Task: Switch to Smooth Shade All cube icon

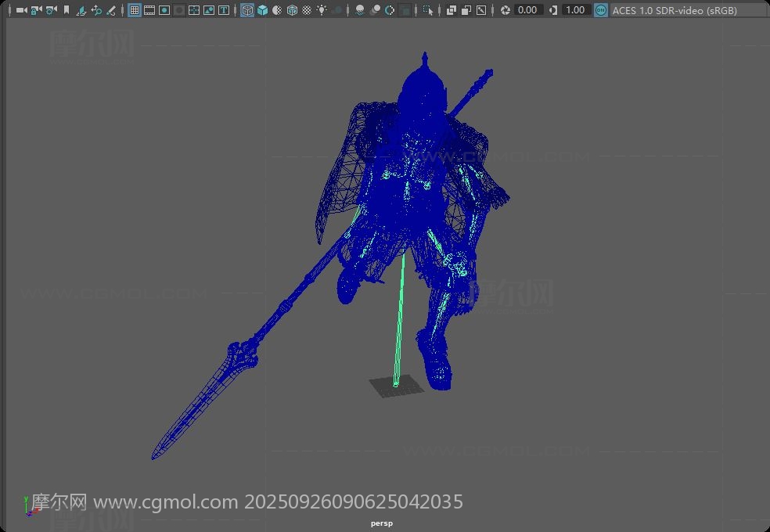Action: (262, 10)
